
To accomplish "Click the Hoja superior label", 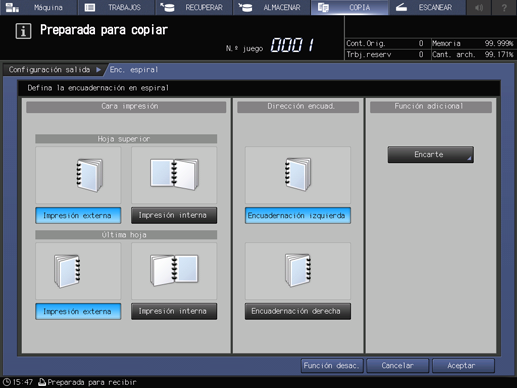I will pyautogui.click(x=126, y=139).
